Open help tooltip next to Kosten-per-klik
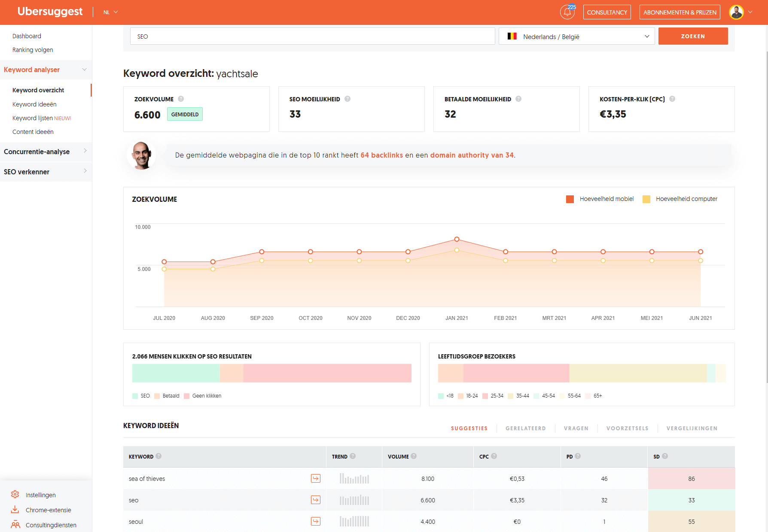Viewport: 768px width, 532px height. pyautogui.click(x=672, y=99)
